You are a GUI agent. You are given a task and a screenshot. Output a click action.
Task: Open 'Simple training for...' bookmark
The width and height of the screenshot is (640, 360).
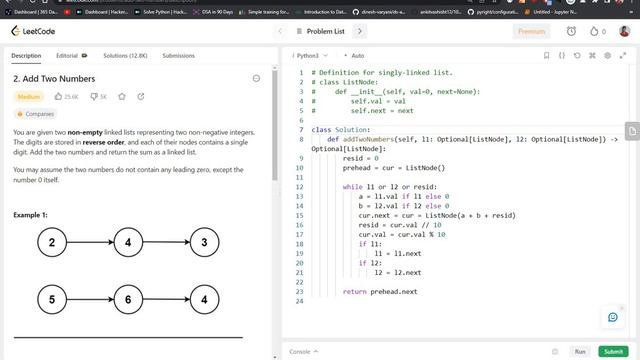coord(264,12)
